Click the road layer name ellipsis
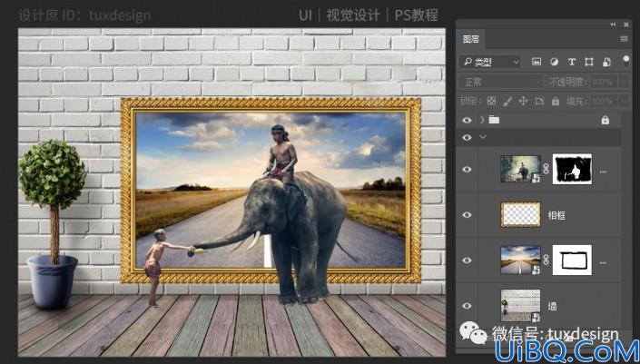640x364 pixels. coord(603,263)
